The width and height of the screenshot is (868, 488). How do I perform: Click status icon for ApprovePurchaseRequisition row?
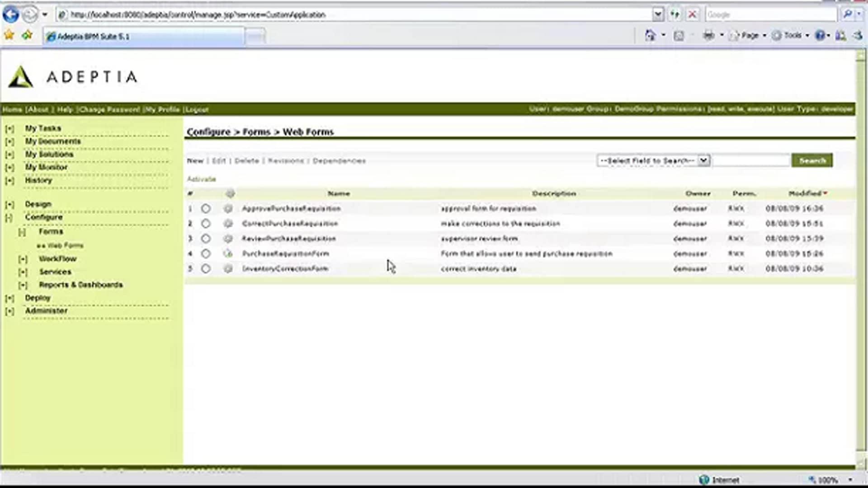[228, 209]
